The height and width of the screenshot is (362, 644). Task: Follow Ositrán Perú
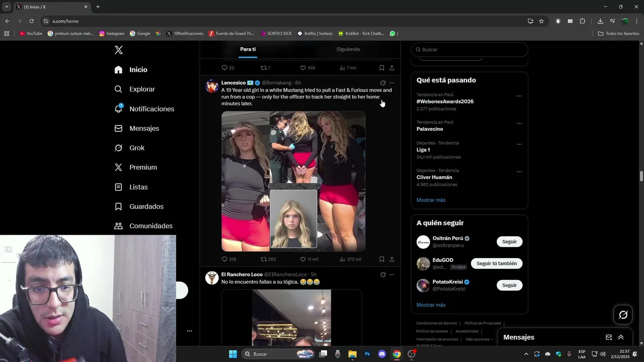tap(509, 242)
